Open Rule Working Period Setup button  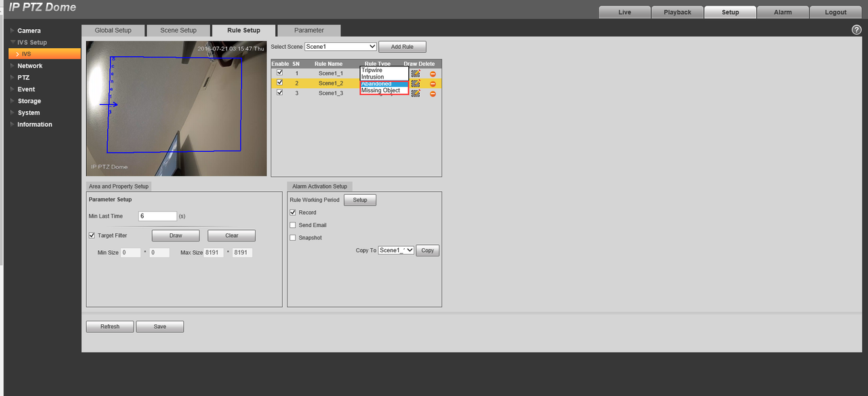[x=360, y=200]
